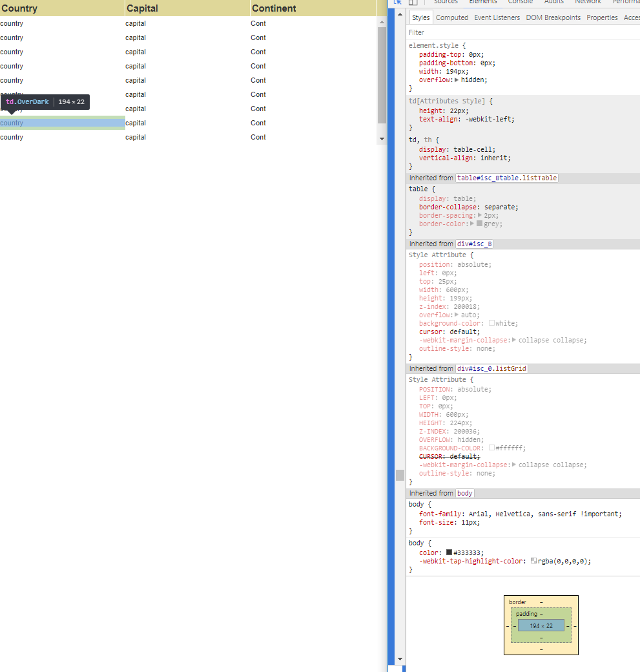This screenshot has height=672, width=640.
Task: Open the Event Listeners tab
Action: 497,17
